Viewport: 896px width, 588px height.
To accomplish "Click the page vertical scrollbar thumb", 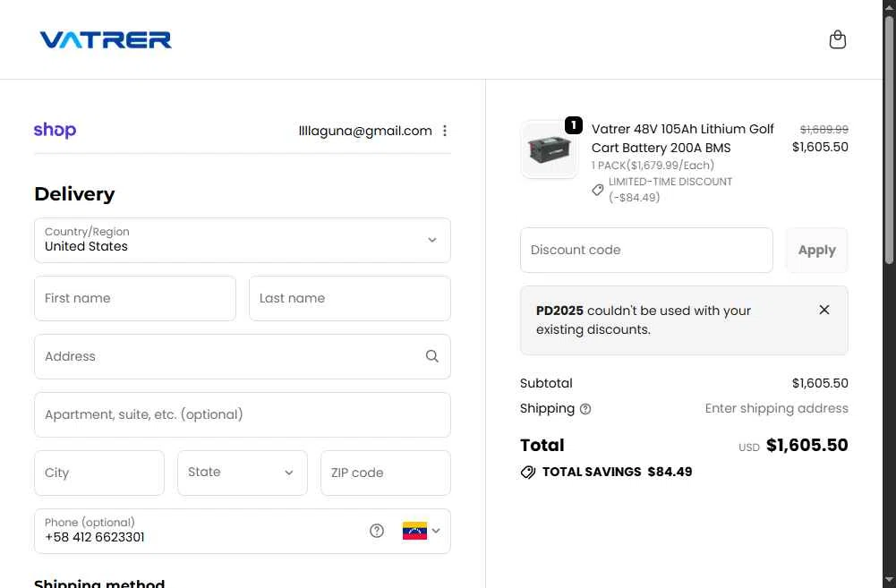I will coord(889,140).
